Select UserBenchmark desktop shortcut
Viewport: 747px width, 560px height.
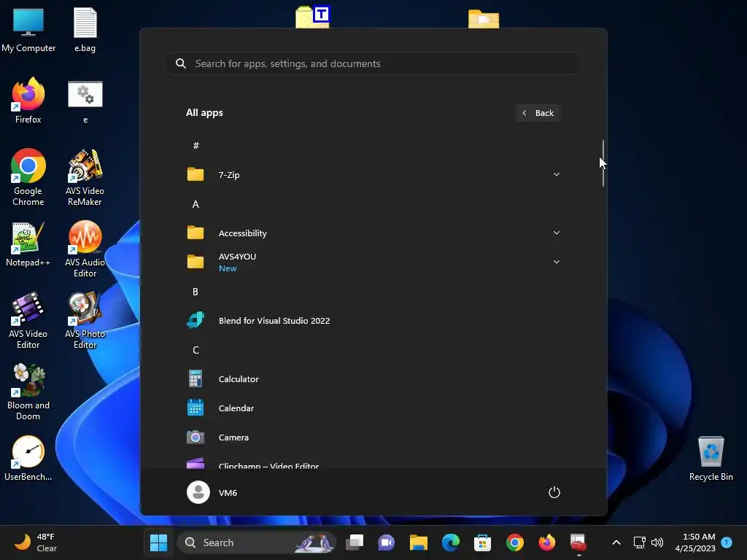[x=28, y=458]
